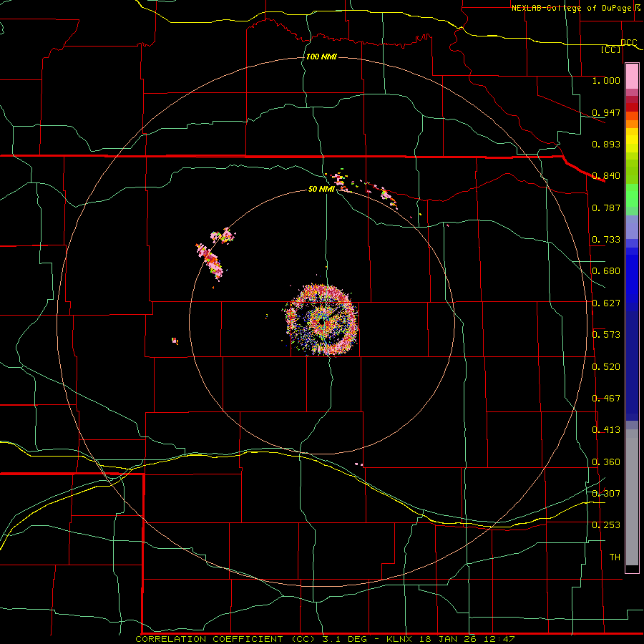Click the TH threshold legend label

(x=615, y=557)
